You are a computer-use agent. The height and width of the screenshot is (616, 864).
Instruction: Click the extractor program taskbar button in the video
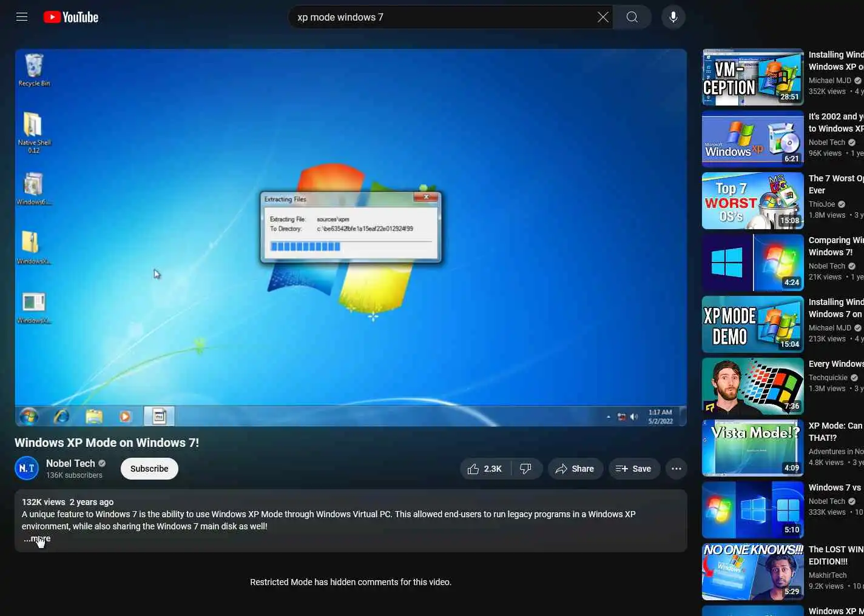click(159, 417)
